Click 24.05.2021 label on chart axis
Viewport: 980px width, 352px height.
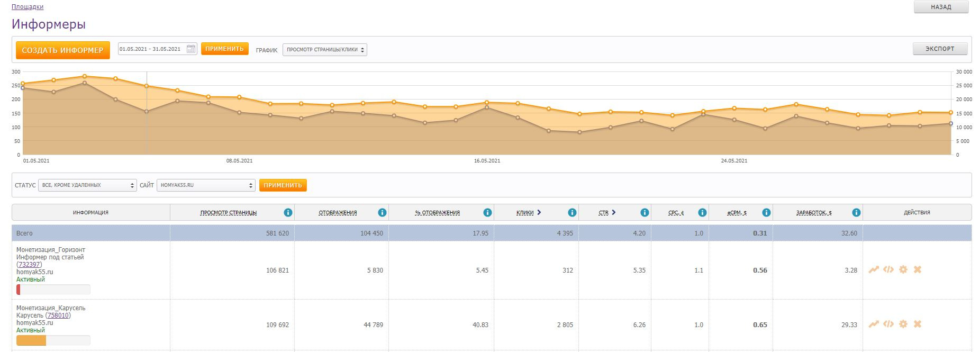click(x=734, y=160)
